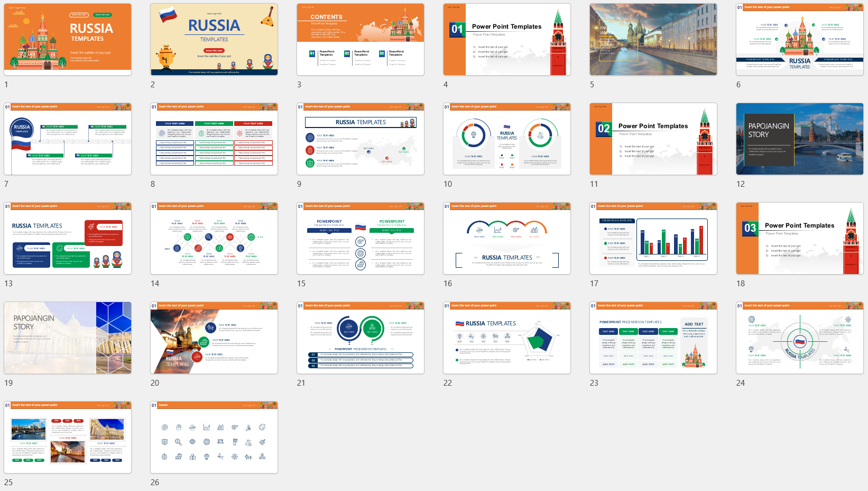Click the slide number label "1"
The width and height of the screenshot is (868, 491).
[6, 85]
